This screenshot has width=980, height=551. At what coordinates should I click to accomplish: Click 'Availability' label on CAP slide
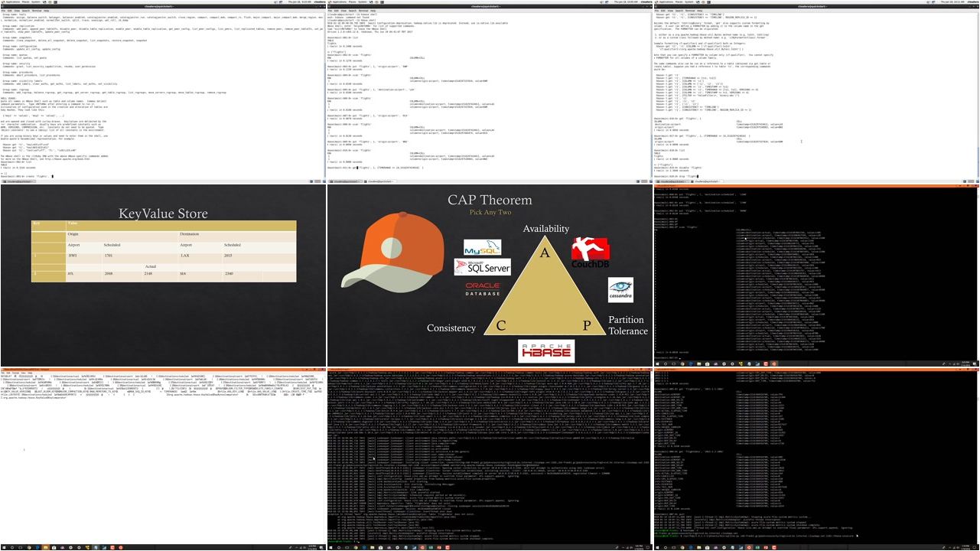coord(545,229)
